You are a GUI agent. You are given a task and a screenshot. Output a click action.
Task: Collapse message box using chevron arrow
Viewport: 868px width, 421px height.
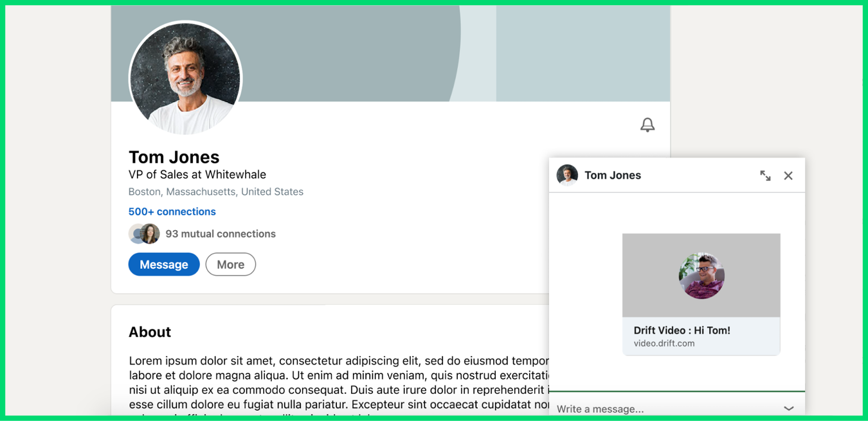pyautogui.click(x=789, y=409)
